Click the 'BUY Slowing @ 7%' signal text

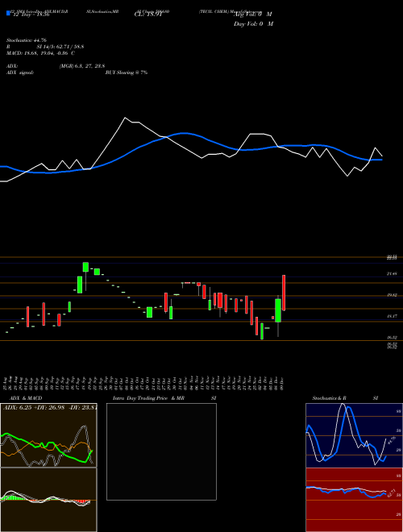[x=127, y=73]
